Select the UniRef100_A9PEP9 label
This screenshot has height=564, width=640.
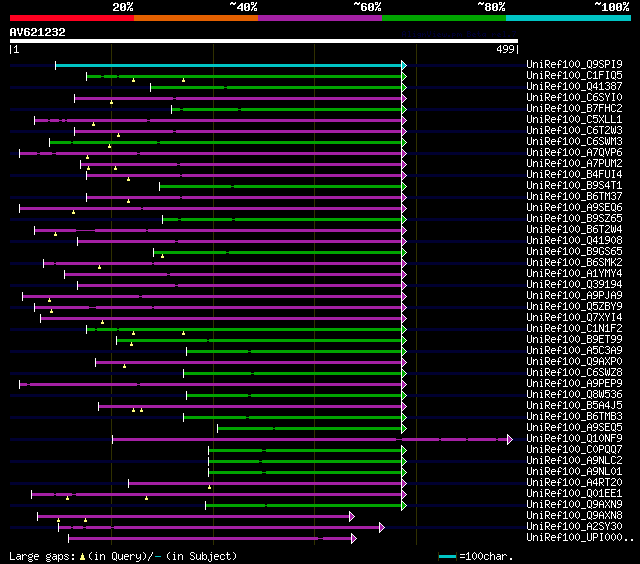tap(574, 384)
